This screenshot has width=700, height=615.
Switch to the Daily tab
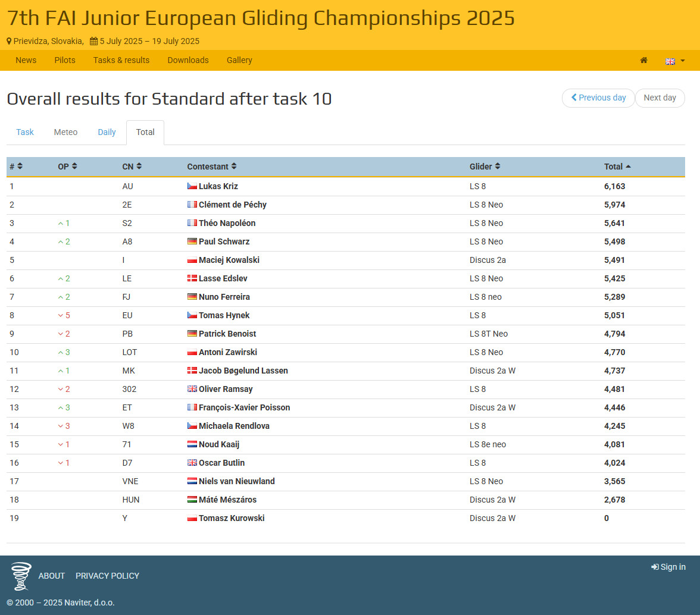click(x=107, y=132)
